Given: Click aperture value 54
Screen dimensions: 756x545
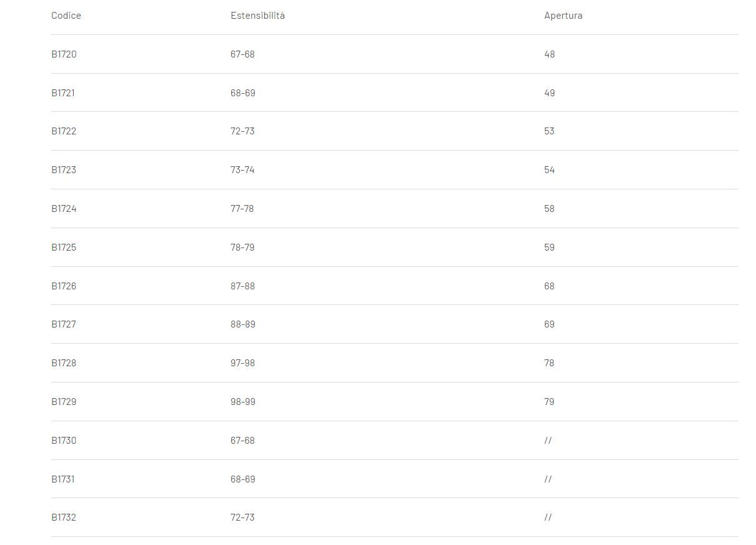Looking at the screenshot, I should [x=549, y=170].
